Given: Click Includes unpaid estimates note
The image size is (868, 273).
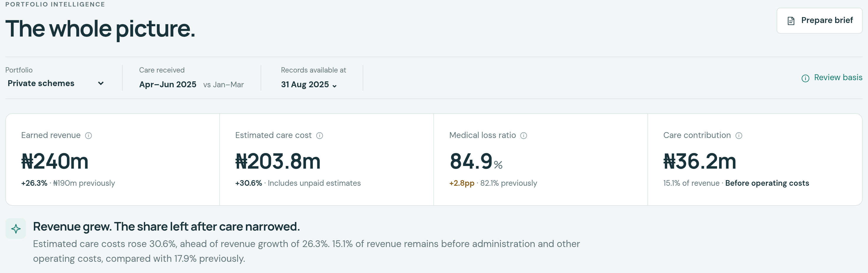Looking at the screenshot, I should pos(314,183).
